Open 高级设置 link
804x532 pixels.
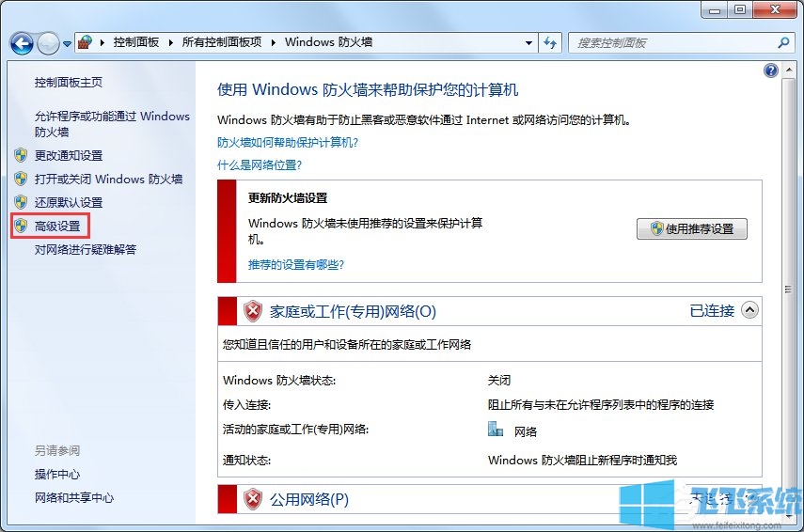click(x=57, y=226)
